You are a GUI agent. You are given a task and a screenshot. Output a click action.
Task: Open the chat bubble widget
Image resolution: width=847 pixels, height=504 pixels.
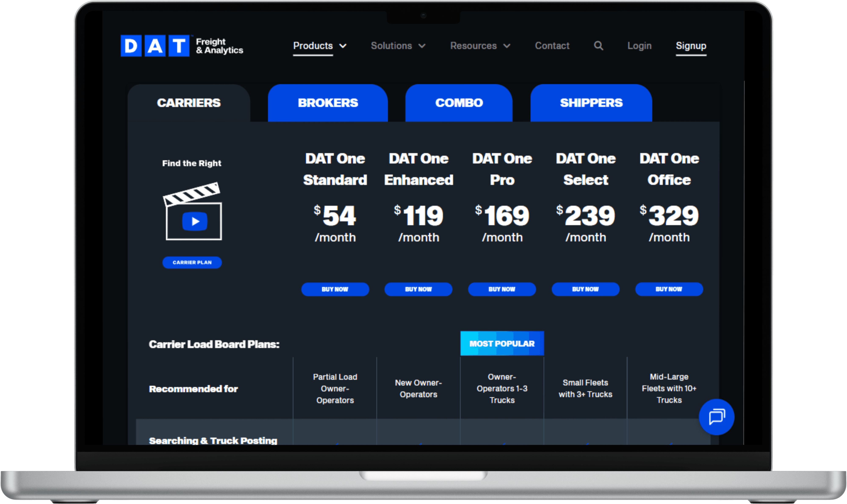coord(716,417)
